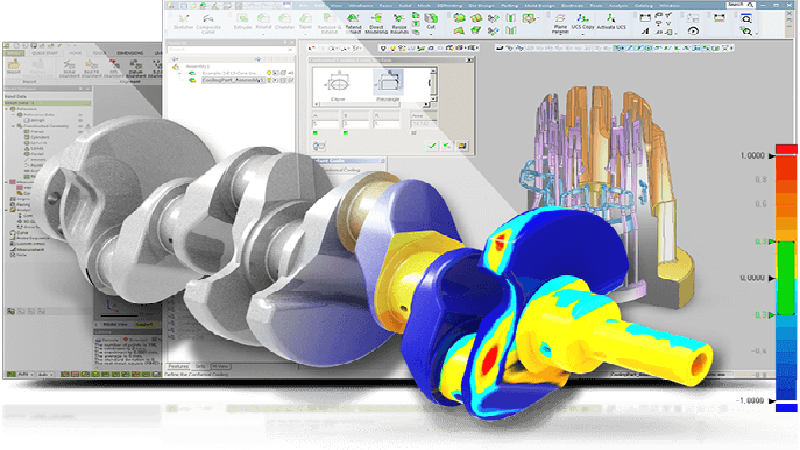Click the Assembly1 root icon in tree
Image resolution: width=800 pixels, height=450 pixels.
tap(176, 67)
